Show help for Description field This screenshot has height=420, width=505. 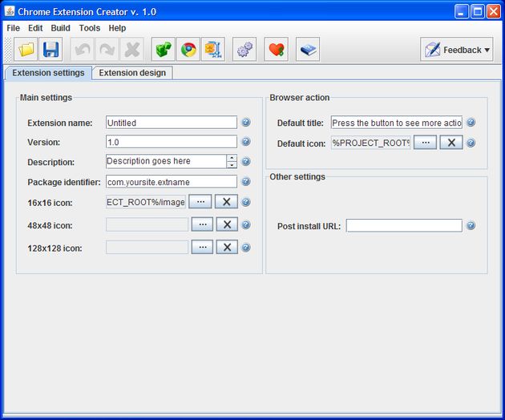pos(246,161)
